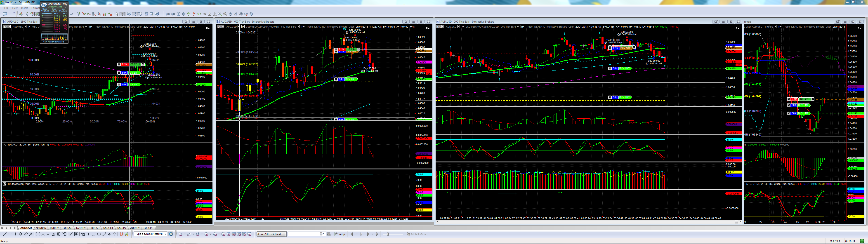Toggle the magnet snap mode
868x244 pixels.
click(121, 234)
